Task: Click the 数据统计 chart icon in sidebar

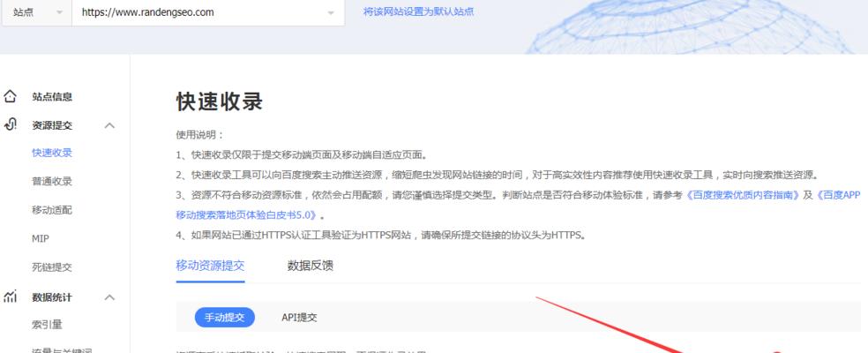Action: (11, 297)
